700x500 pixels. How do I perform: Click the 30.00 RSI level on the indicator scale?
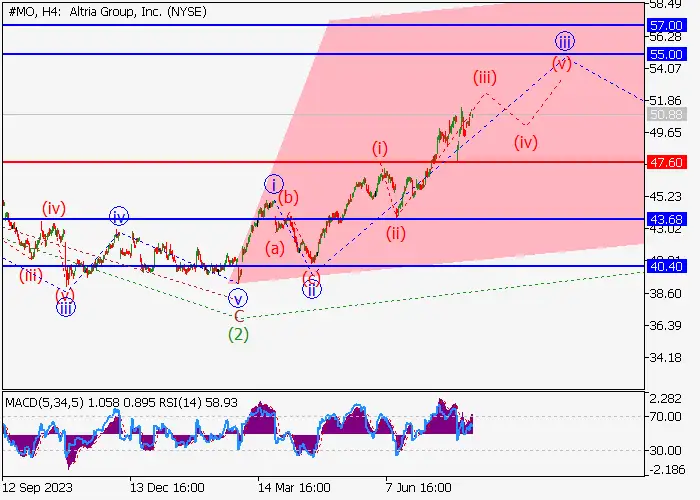tap(665, 450)
